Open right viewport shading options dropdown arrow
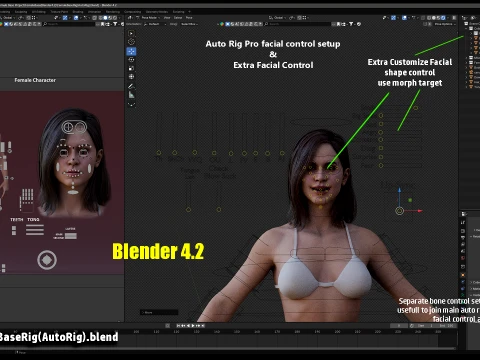 [448, 18]
